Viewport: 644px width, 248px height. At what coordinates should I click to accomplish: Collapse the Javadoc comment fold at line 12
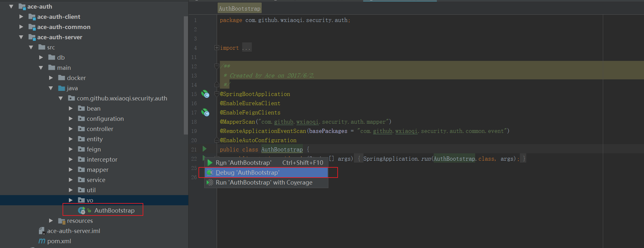coord(217,66)
